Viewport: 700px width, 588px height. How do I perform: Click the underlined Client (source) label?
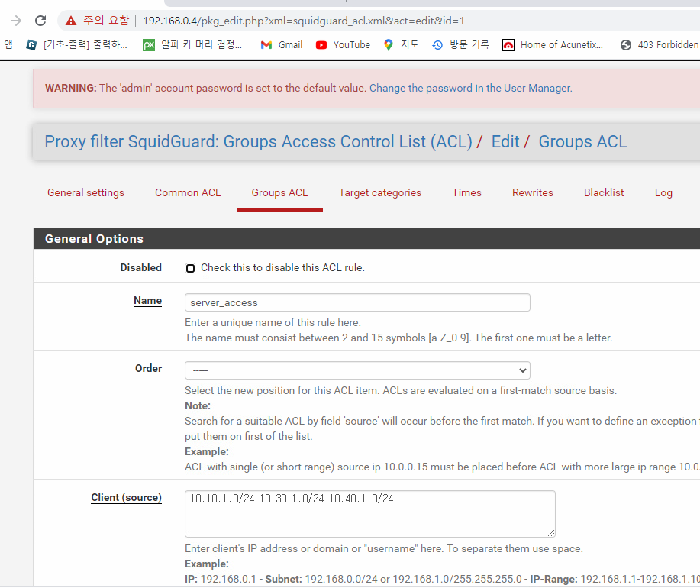coord(127,497)
